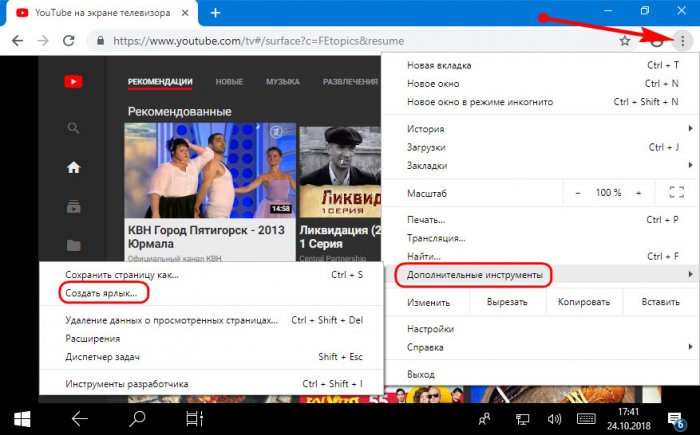Open the Action Center notifications icon
Screen dimensions: 700x435
pyautogui.click(x=676, y=420)
